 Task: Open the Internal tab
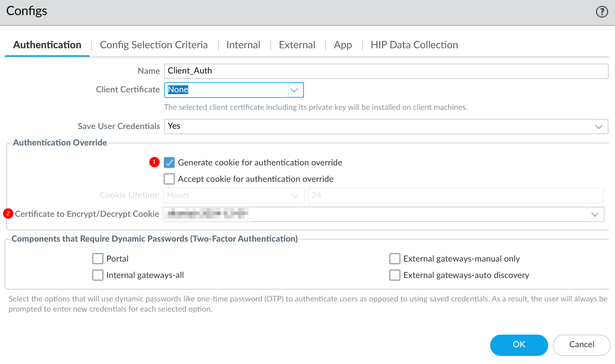[x=243, y=45]
